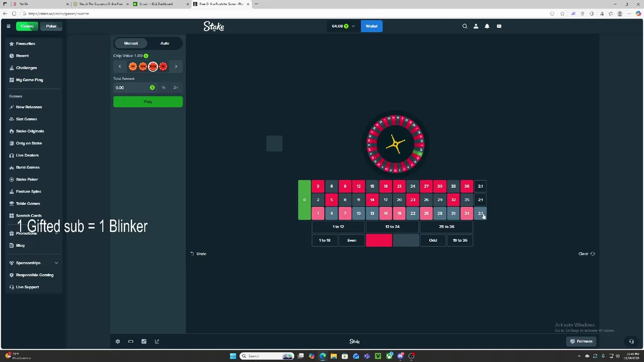Open the user profile icon
Screen dimensions: 644x362
[476, 26]
